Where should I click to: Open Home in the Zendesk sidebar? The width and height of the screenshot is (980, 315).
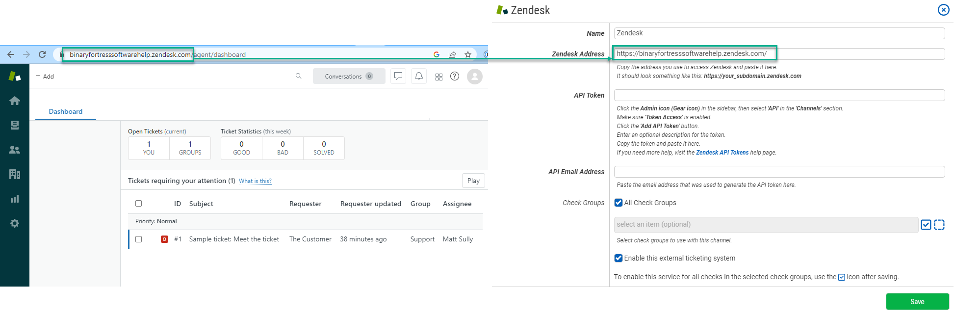pos(15,101)
